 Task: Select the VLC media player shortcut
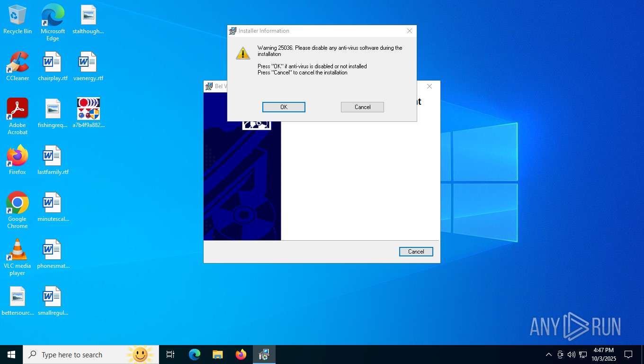tap(18, 257)
